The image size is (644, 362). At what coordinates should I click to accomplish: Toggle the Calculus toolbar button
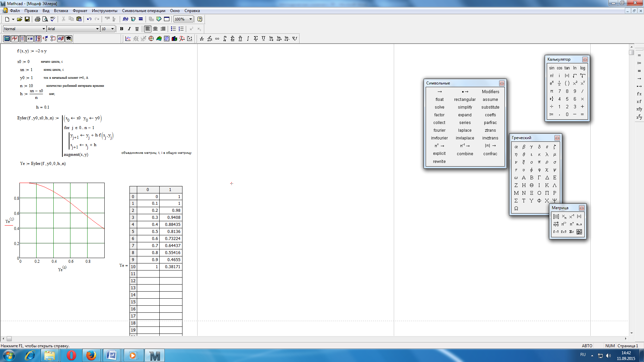[x=38, y=39]
